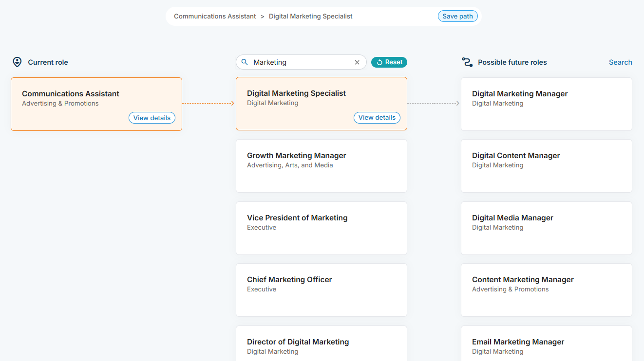Select Communications Assistant in the breadcrumb
Viewport: 644px width, 361px height.
click(x=215, y=16)
